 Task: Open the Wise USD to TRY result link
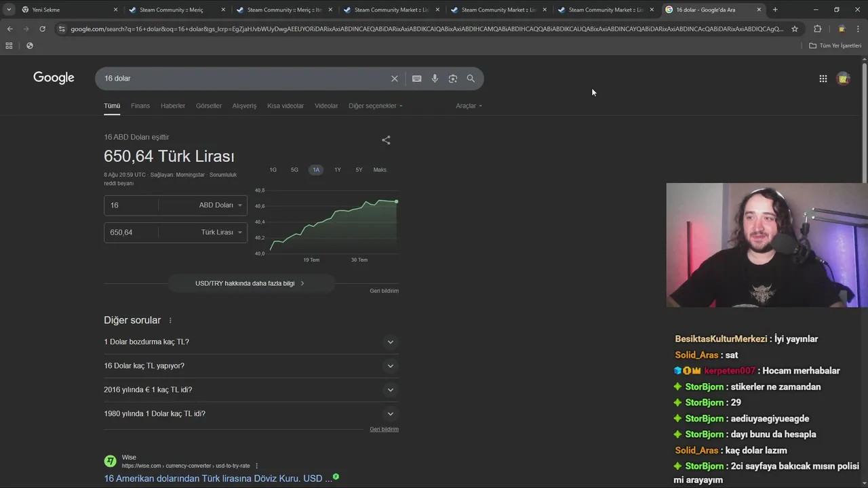coord(218,479)
